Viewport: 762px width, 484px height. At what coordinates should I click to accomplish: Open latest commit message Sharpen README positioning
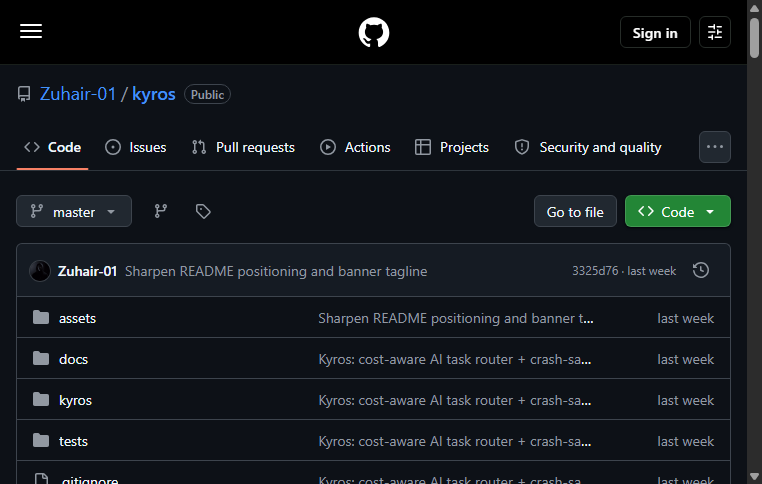click(x=276, y=271)
